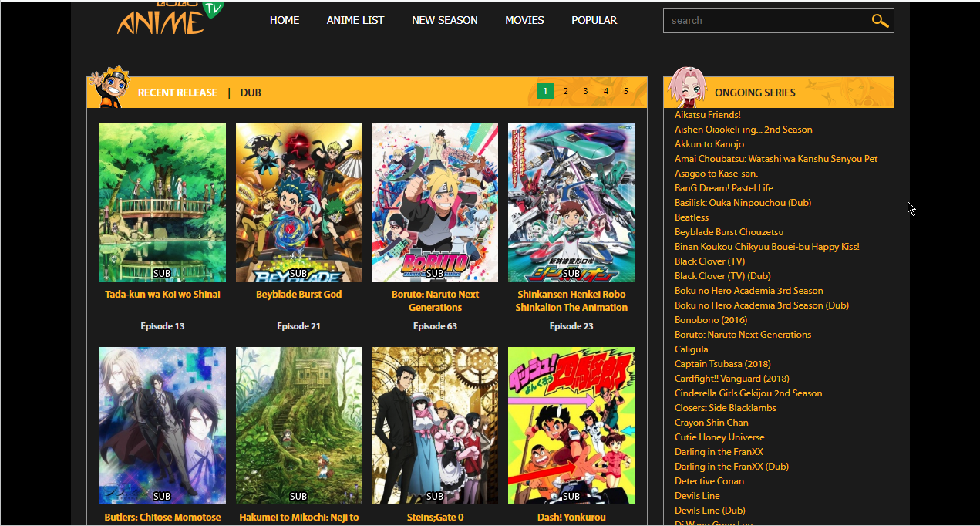Open Crayon Shin Chan link
Viewport: 980px width, 526px height.
711,423
